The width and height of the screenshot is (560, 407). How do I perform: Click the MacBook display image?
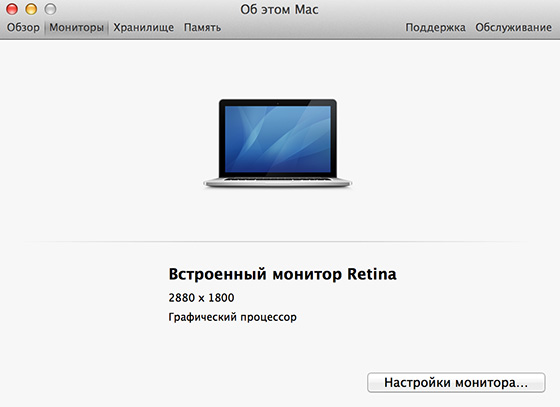click(278, 143)
